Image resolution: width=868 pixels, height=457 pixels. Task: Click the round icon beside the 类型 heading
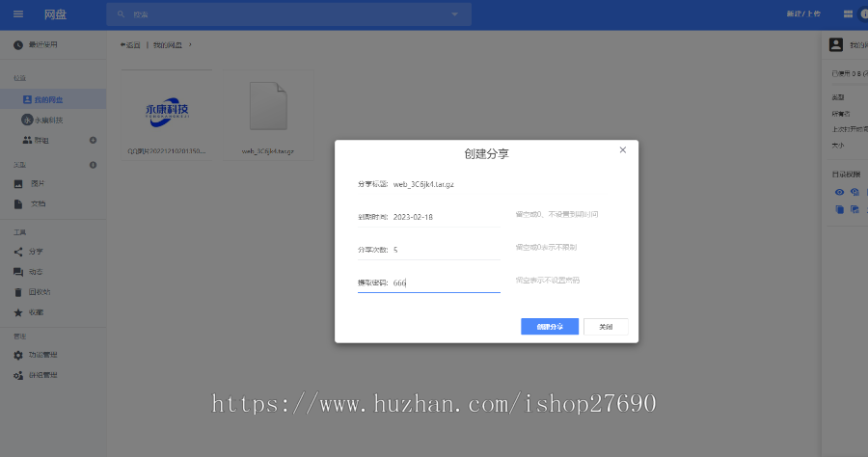click(93, 165)
